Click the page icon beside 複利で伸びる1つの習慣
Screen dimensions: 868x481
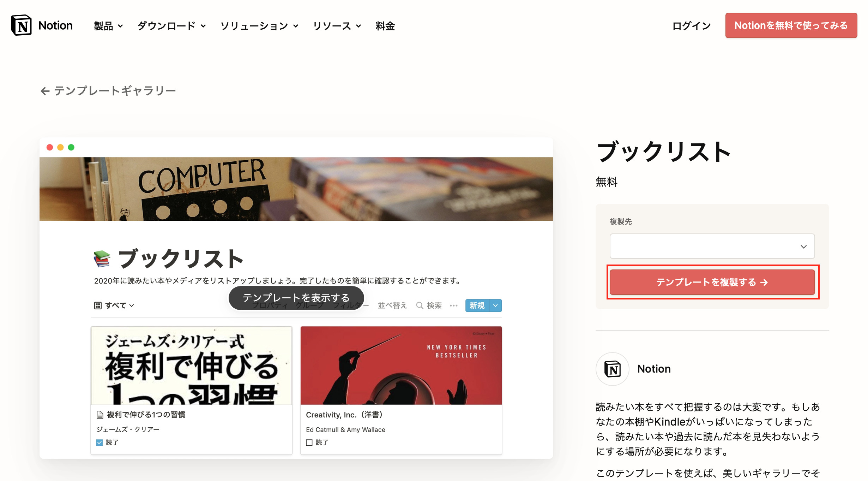click(100, 415)
